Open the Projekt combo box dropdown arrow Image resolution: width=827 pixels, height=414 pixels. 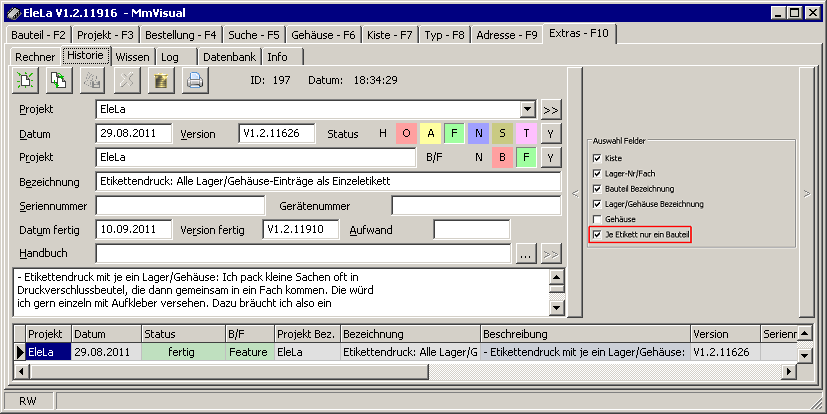pyautogui.click(x=527, y=110)
